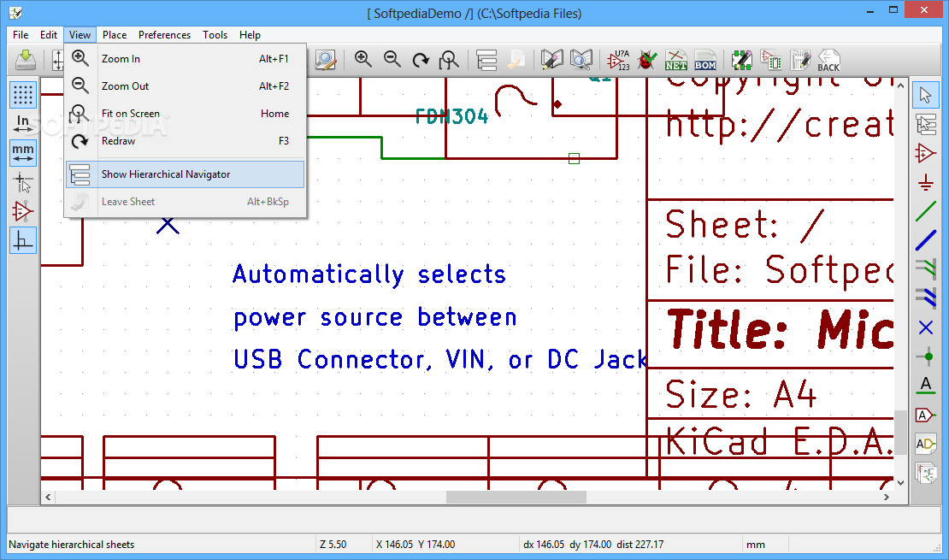The width and height of the screenshot is (949, 560).
Task: Choose Fit on Screen menu entry
Action: coord(186,113)
